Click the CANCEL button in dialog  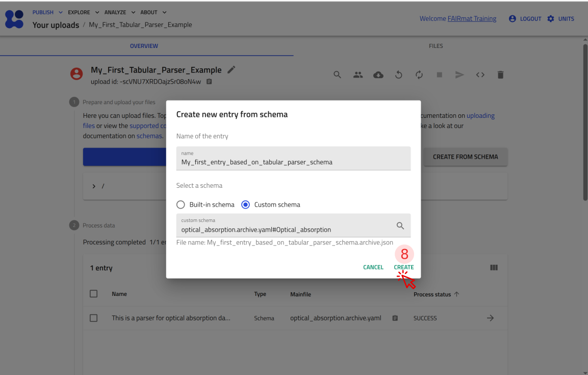point(373,267)
